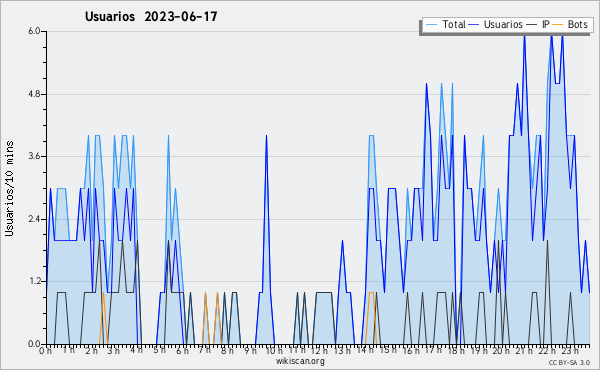Image resolution: width=600 pixels, height=370 pixels.
Task: Select the 'Usuarios' legend entry
Action: pos(495,24)
